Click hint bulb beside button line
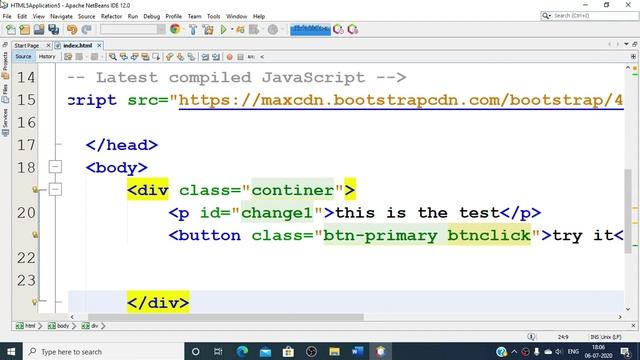The height and width of the screenshot is (360, 640). point(35,234)
